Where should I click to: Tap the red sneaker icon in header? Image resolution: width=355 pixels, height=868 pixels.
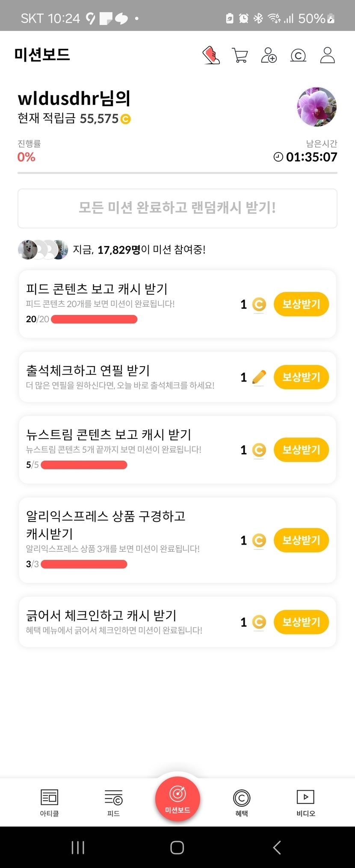point(211,55)
